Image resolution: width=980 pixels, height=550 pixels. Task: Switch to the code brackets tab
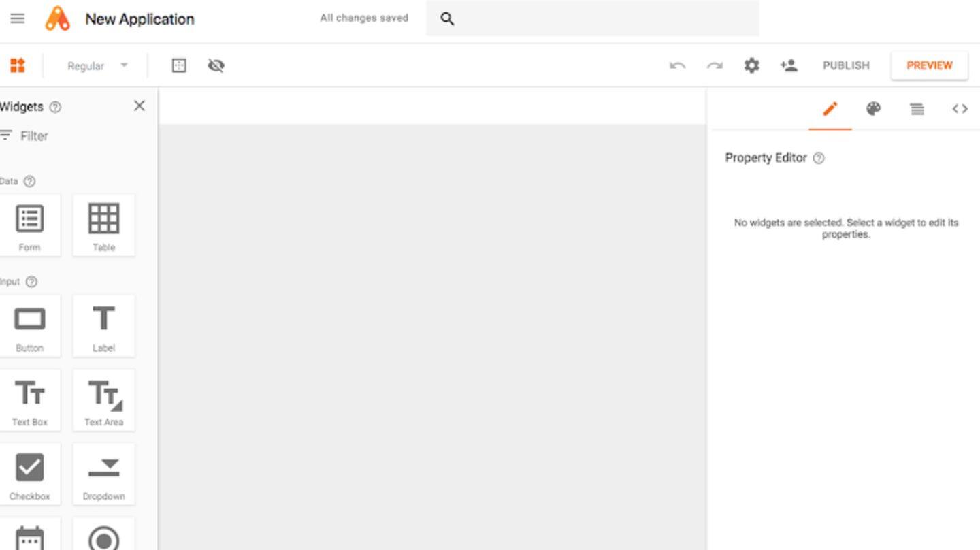(x=960, y=109)
